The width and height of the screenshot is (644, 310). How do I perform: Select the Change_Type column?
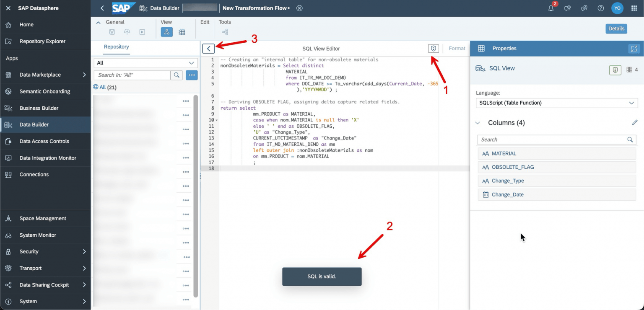coord(557,181)
